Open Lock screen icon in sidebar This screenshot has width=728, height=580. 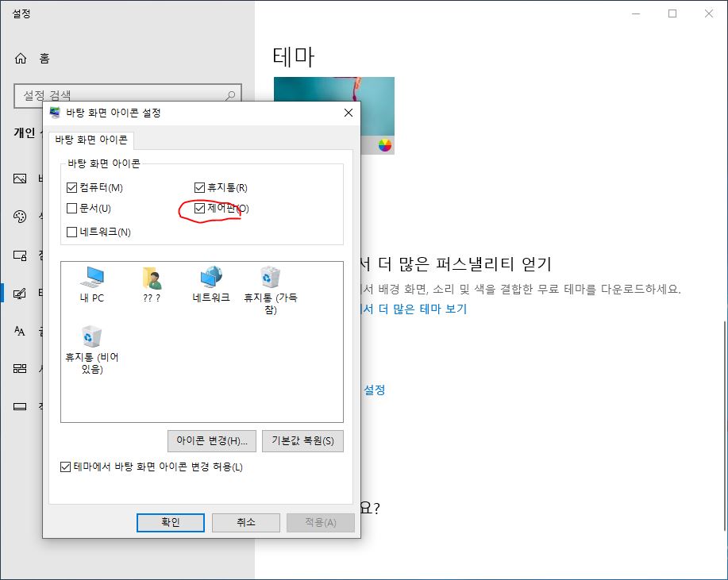20,255
